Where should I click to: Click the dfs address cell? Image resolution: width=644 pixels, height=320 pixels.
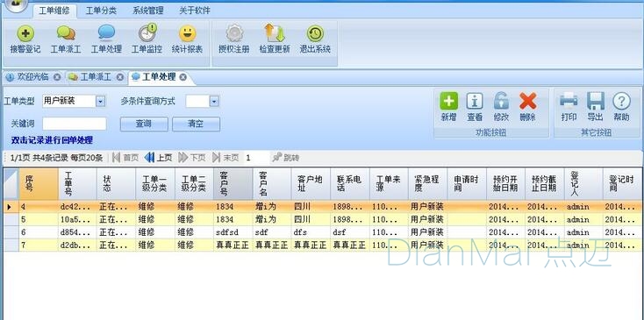(x=311, y=232)
